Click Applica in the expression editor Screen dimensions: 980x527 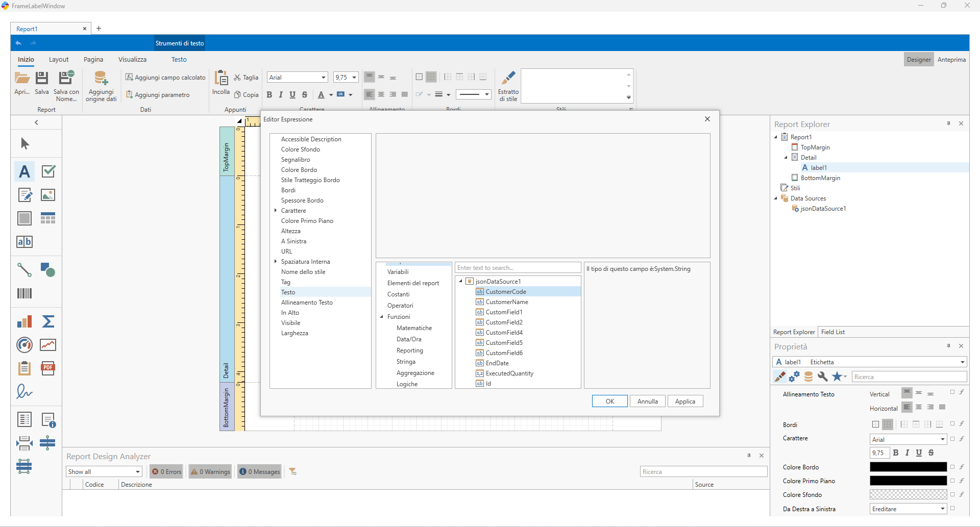point(685,401)
